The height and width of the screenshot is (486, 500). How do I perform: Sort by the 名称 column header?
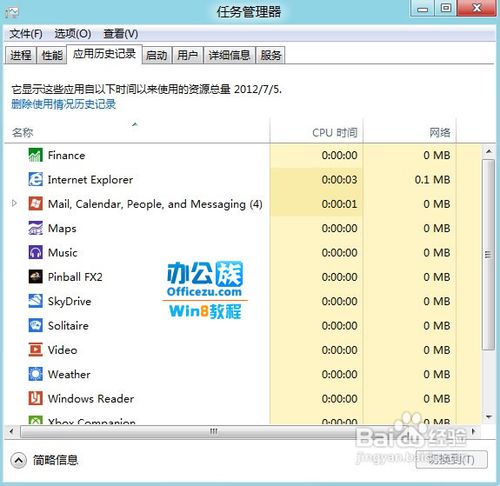[x=137, y=131]
